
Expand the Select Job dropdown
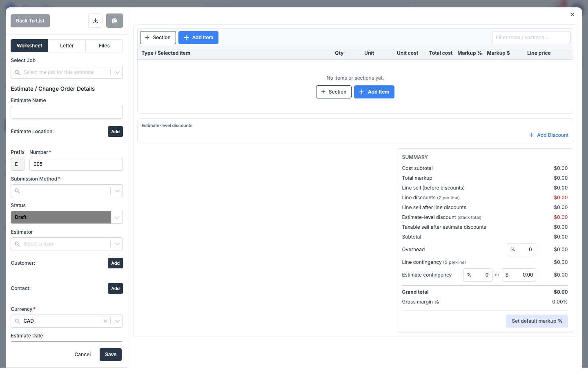pos(117,72)
